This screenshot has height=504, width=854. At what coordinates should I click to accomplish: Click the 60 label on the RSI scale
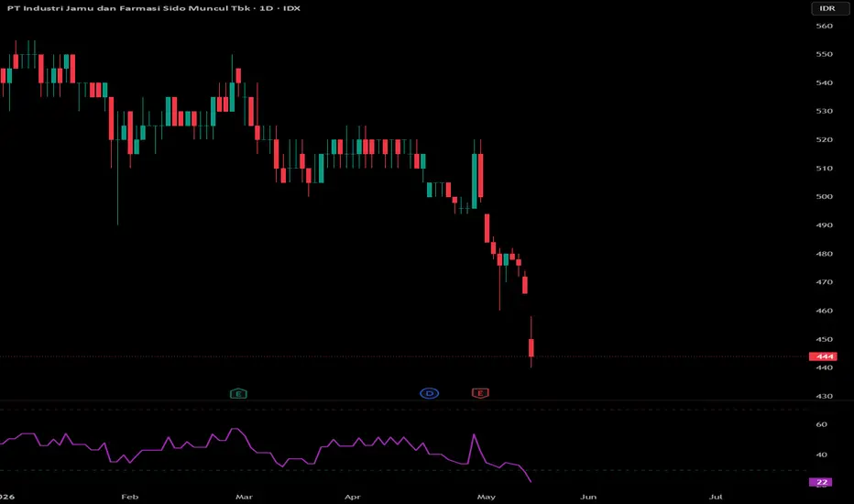tap(821, 424)
